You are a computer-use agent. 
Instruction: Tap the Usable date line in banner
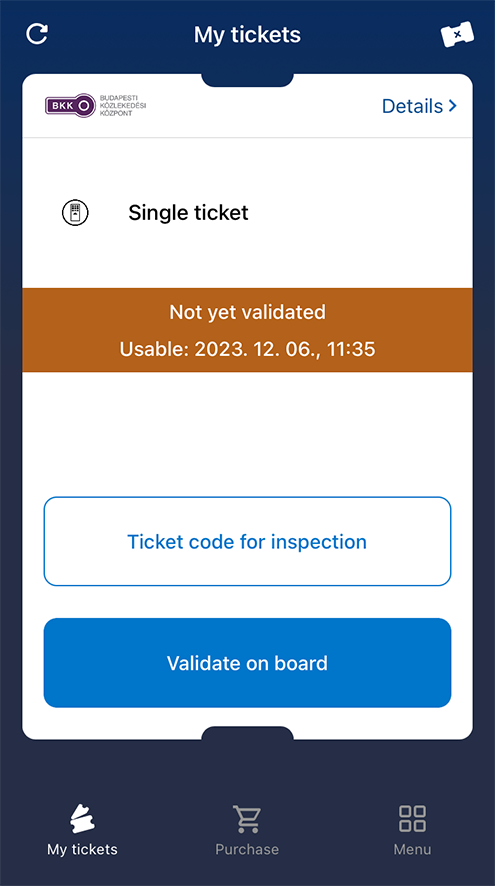(248, 349)
